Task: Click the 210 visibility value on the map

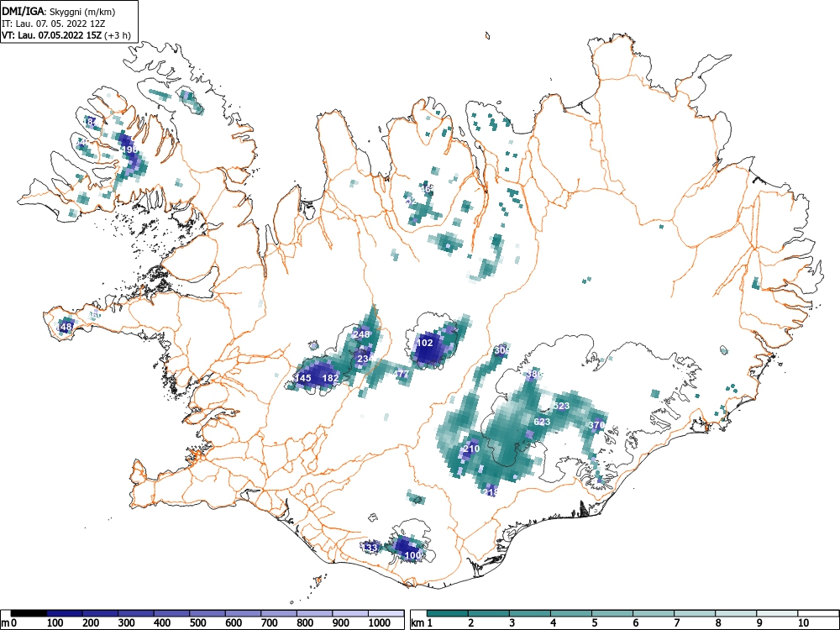Action: (471, 449)
